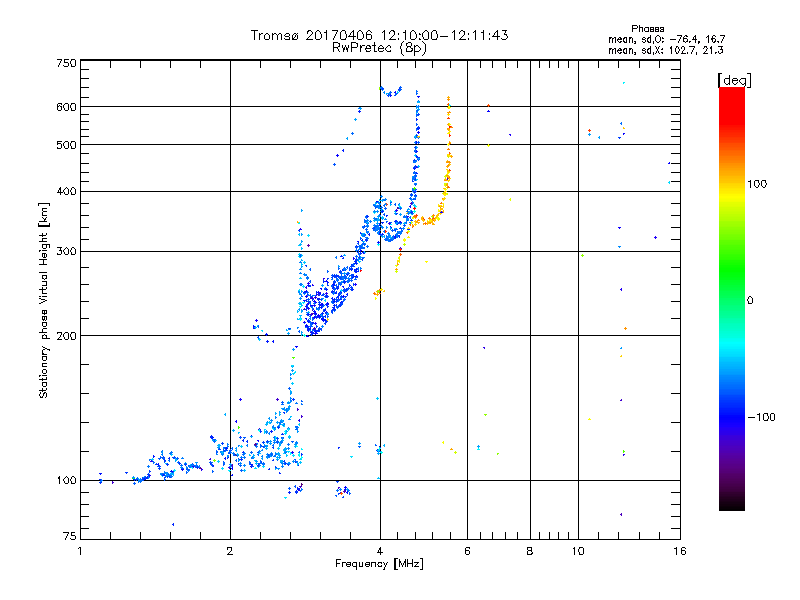Click the "mean, sd,X: 102.7, 21.3" line
Viewport: 800px width, 600px height.
[665, 50]
